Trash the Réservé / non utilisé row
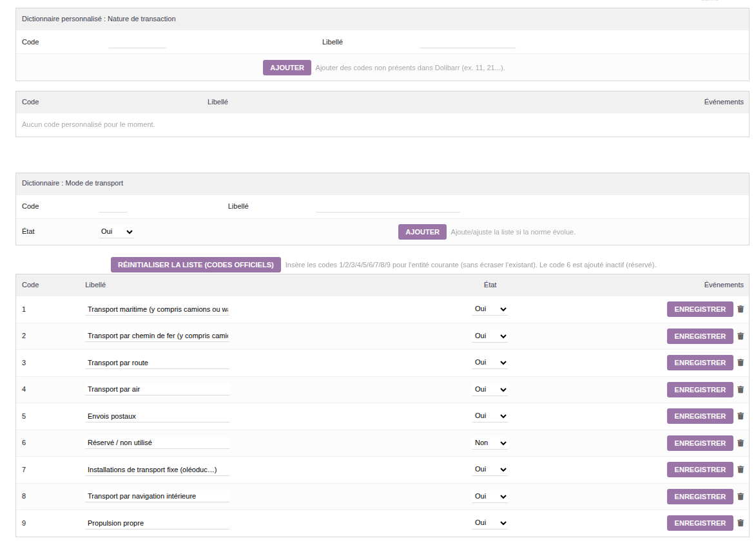The height and width of the screenshot is (543, 756). 741,443
